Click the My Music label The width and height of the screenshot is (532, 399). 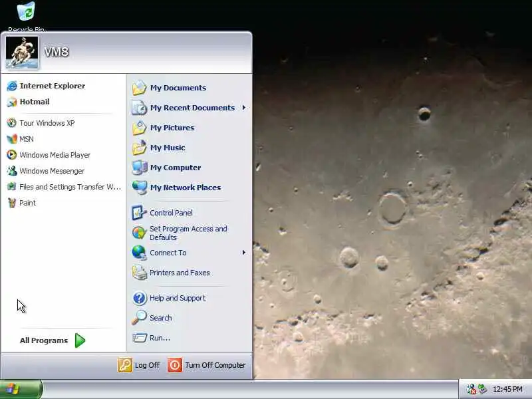click(x=168, y=148)
